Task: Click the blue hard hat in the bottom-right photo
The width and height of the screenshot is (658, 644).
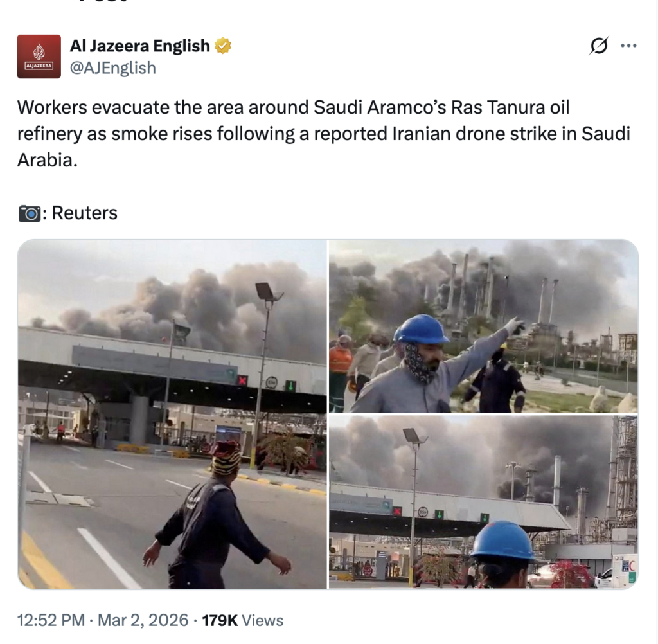Action: point(503,541)
